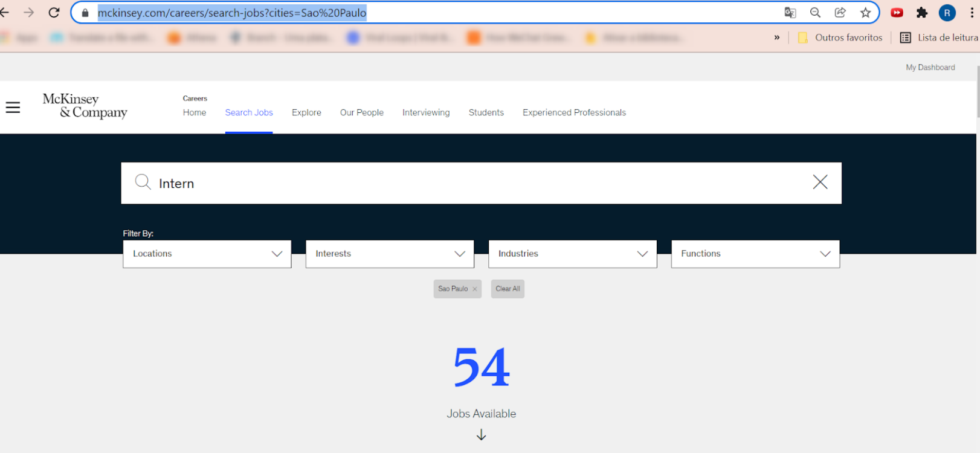Expand the Interests filter dropdown
980x453 pixels.
click(390, 254)
